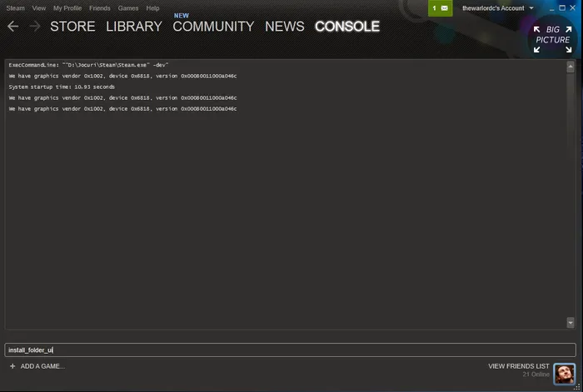Click the System startup time line
The height and width of the screenshot is (392, 583).
pos(62,87)
